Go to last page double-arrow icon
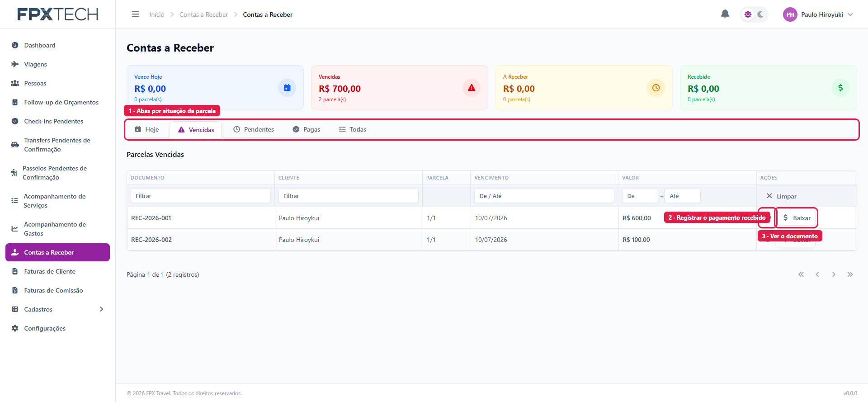 [850, 274]
